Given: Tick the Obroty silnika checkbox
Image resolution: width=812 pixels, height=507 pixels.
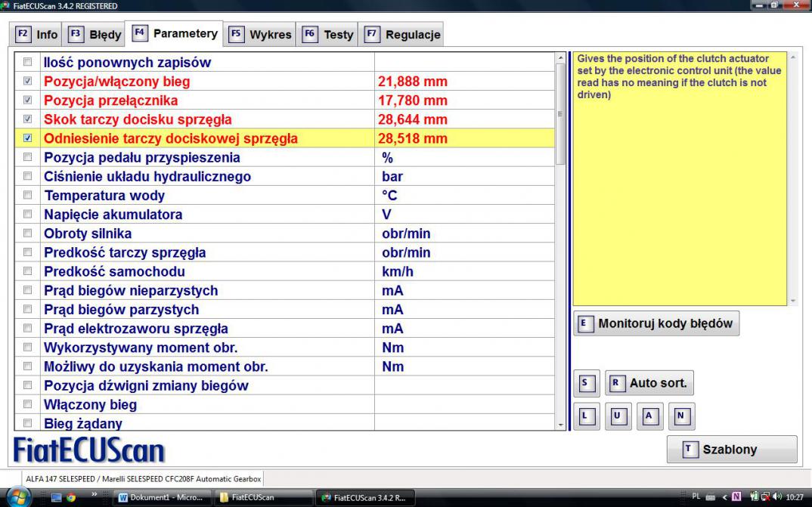Looking at the screenshot, I should click(x=28, y=233).
